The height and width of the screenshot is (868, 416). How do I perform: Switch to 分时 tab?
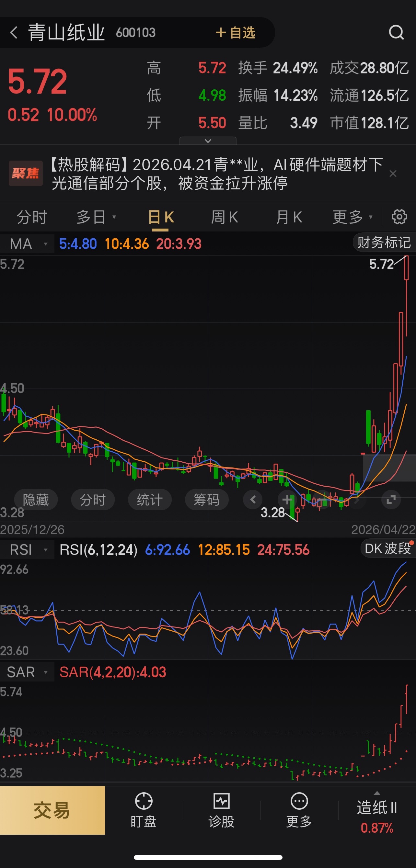[32, 217]
